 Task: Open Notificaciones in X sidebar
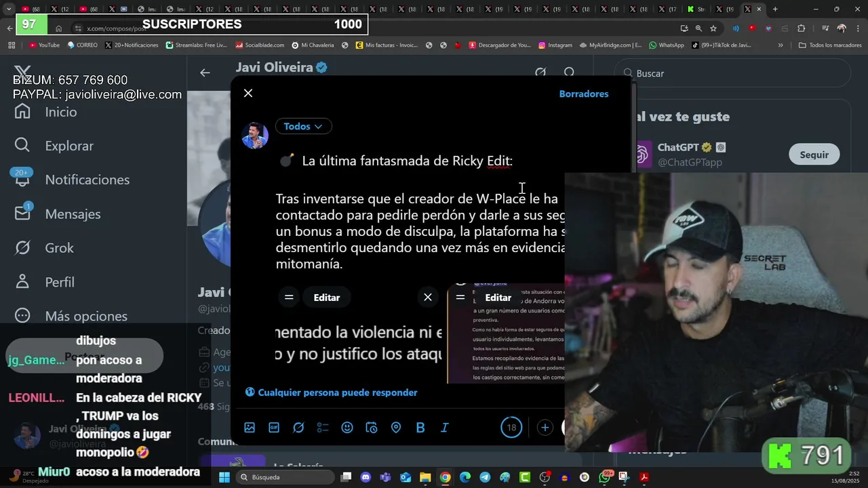pos(72,180)
